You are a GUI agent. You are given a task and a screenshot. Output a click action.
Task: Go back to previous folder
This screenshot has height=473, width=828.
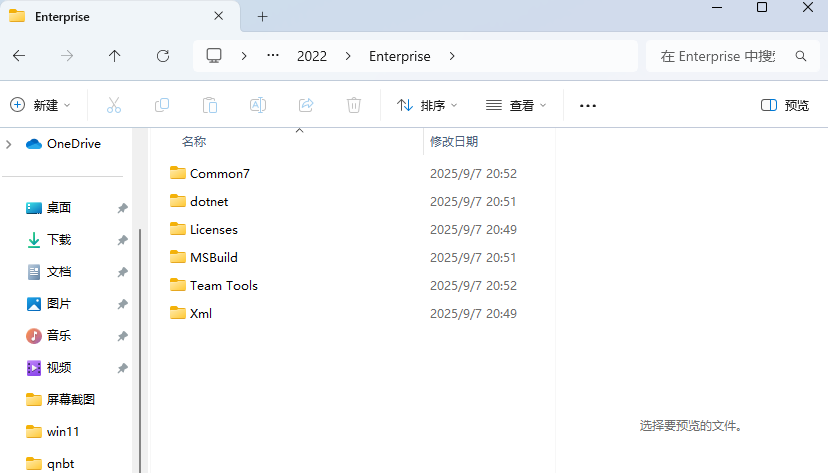pos(19,56)
